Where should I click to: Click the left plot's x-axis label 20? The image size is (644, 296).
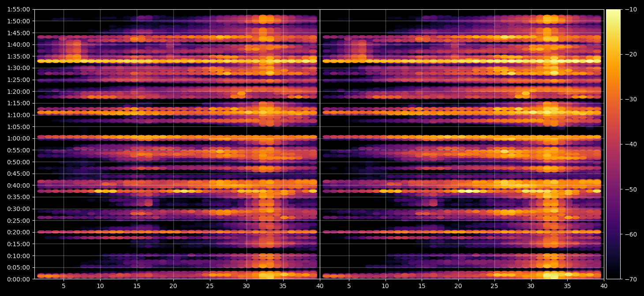(x=173, y=286)
